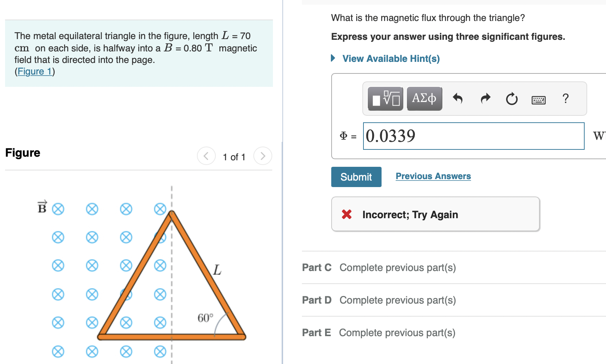Open the Figure 1 link

34,71
